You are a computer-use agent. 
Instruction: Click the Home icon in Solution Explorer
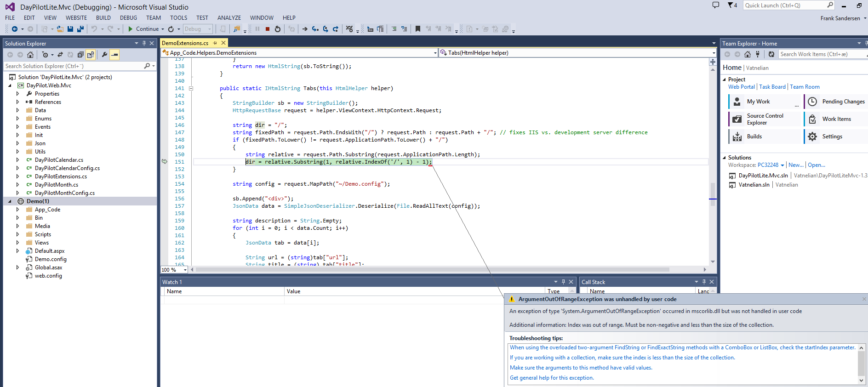[x=30, y=55]
